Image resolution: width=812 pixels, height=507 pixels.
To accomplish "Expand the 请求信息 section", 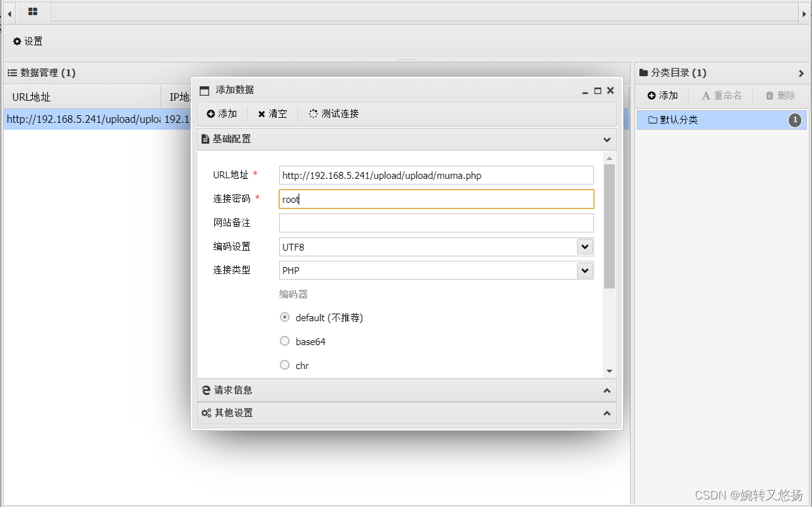I will [x=607, y=390].
